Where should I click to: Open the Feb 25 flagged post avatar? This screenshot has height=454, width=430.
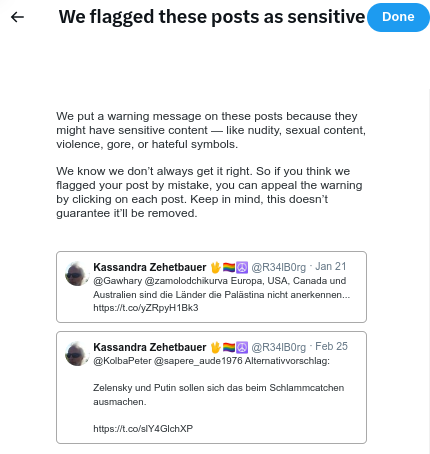click(x=77, y=354)
